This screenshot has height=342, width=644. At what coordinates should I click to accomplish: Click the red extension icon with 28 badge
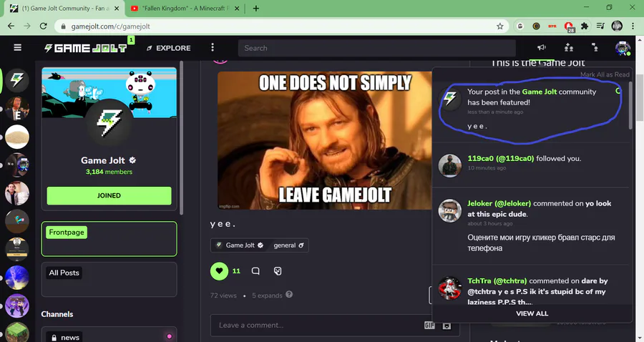569,26
